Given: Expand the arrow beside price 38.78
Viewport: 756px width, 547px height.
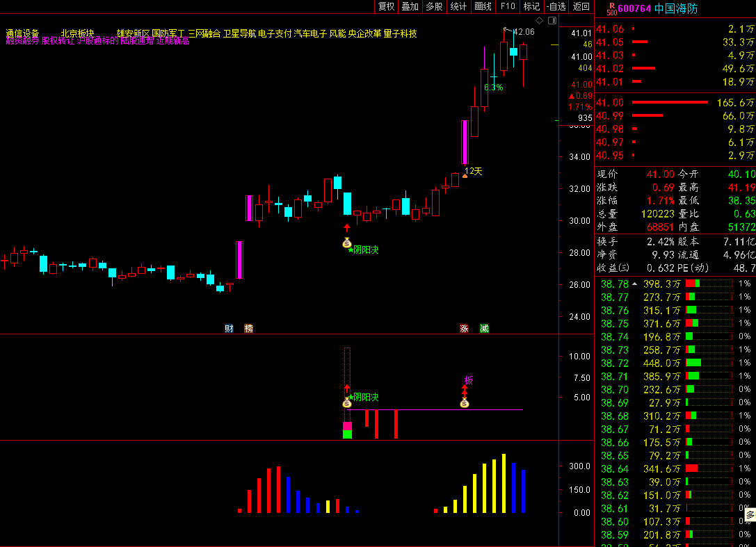Looking at the screenshot, I should 634,284.
